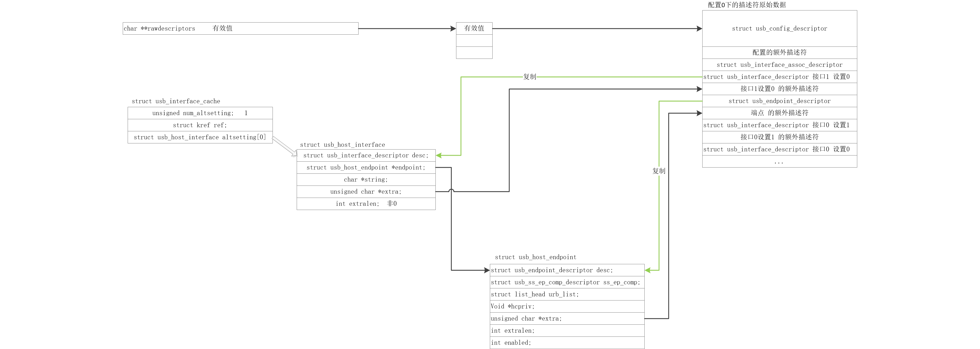
Task: Select the '接口0设置1 的额外描述符' row
Action: (x=779, y=137)
